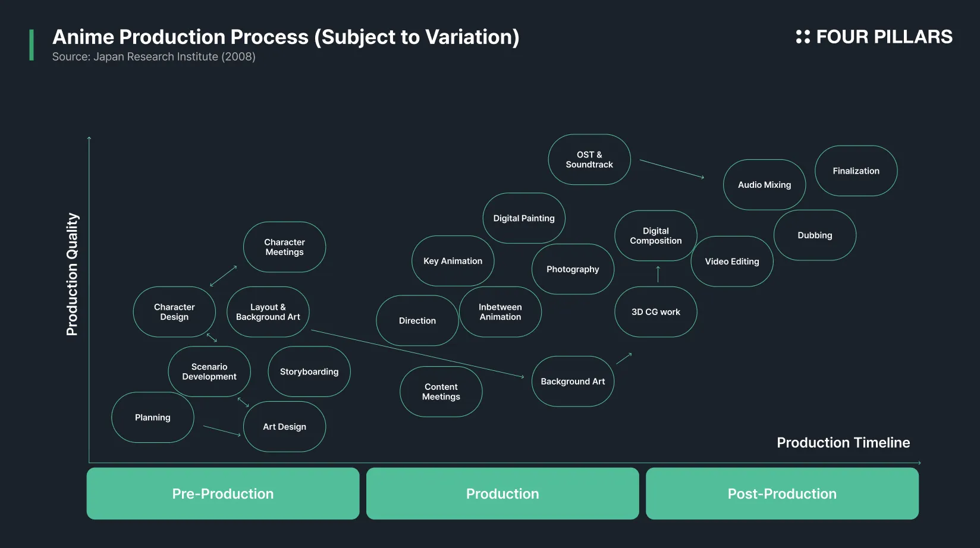Select the Character Meetings node
This screenshot has height=548, width=980.
[x=285, y=247]
